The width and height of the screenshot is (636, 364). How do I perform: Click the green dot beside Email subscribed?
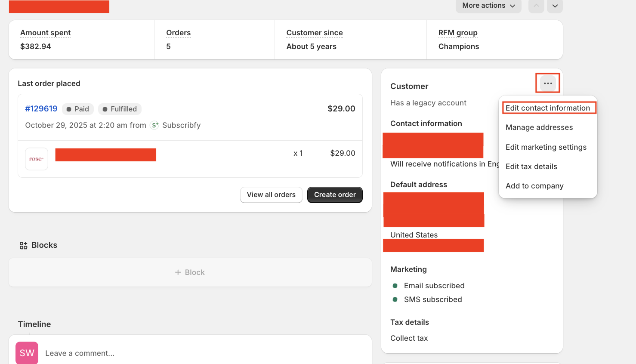395,285
